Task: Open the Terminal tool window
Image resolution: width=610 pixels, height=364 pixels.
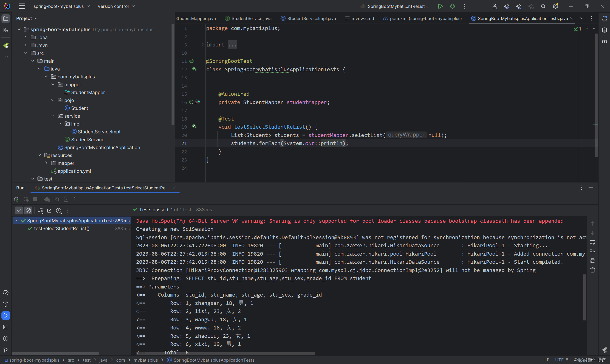Action: coord(6,327)
